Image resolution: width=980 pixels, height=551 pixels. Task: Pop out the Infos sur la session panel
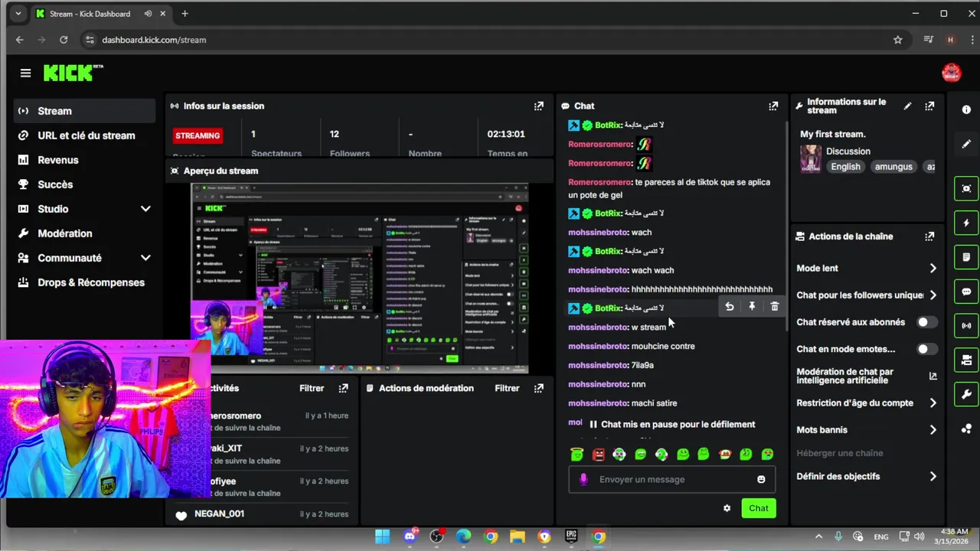pyautogui.click(x=539, y=106)
